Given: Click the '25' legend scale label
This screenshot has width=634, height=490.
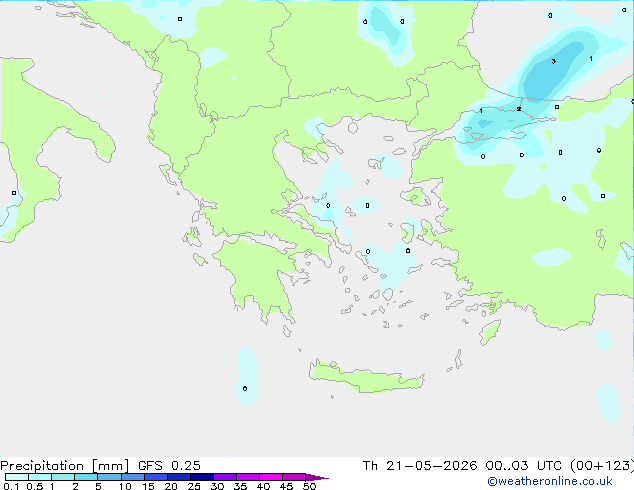Looking at the screenshot, I should pyautogui.click(x=194, y=486).
